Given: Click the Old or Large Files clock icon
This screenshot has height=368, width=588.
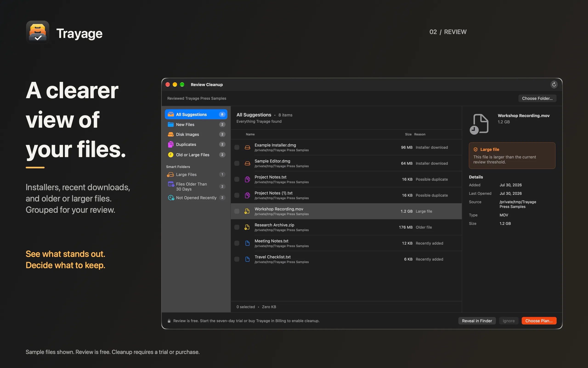Looking at the screenshot, I should [x=171, y=155].
